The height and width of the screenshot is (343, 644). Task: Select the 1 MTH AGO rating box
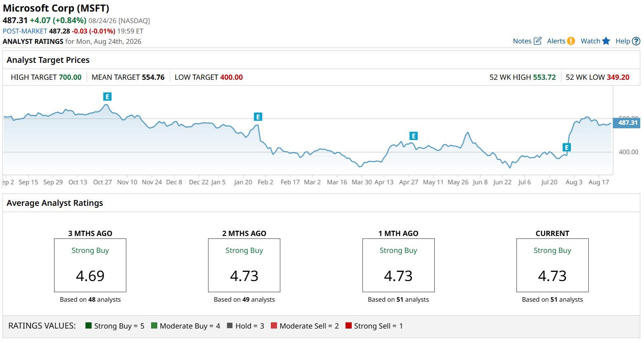[398, 265]
